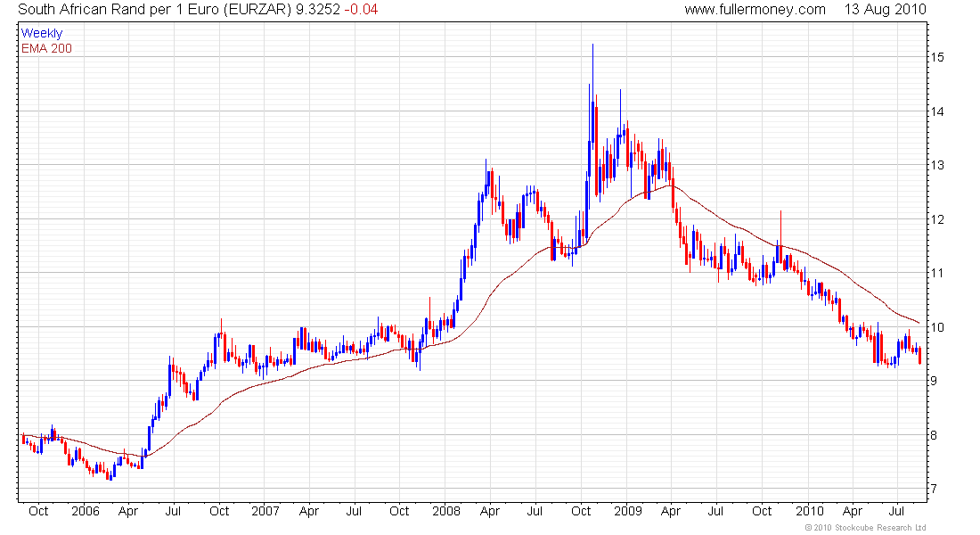Click the x-axis label 2006
Screen dimensions: 980x535
(85, 511)
